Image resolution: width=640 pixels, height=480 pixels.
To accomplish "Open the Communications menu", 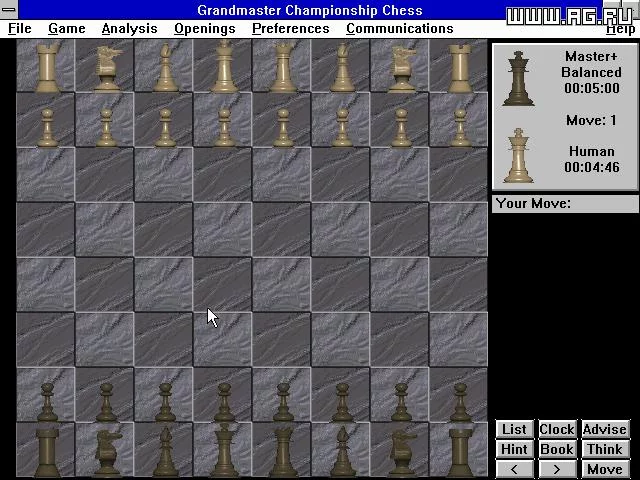I will tap(400, 29).
